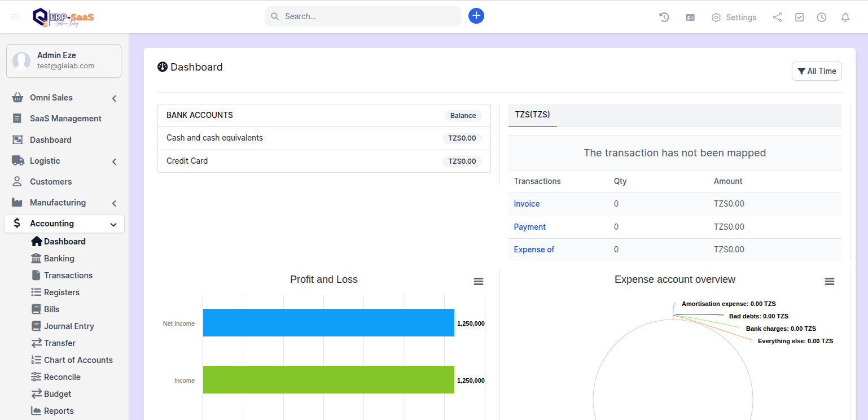Click the blue plus quick-add button
868x420 pixels.
coord(476,16)
